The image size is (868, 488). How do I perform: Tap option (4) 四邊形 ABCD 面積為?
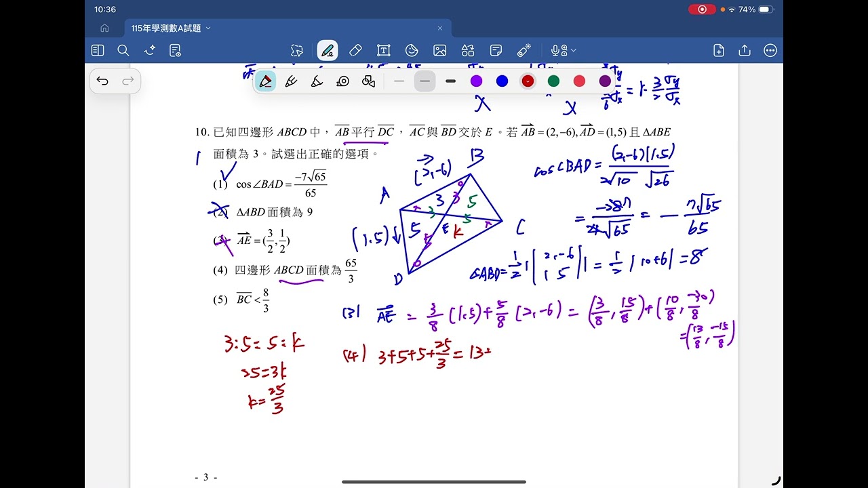tap(285, 270)
